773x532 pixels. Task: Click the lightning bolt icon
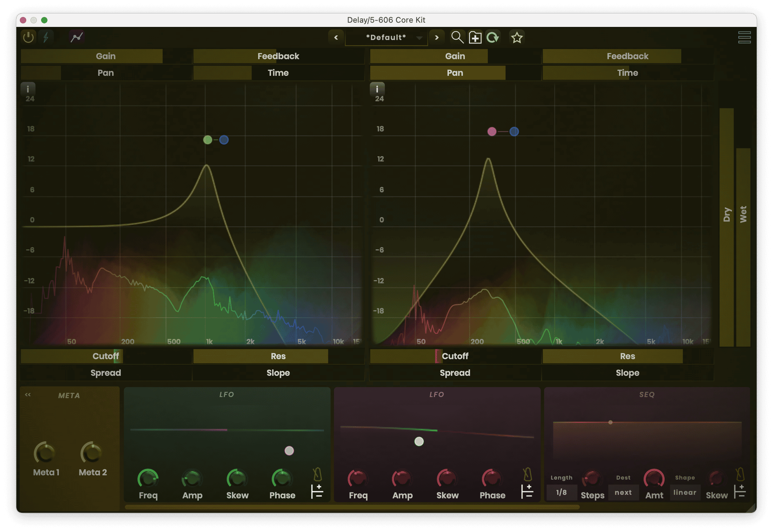[46, 37]
